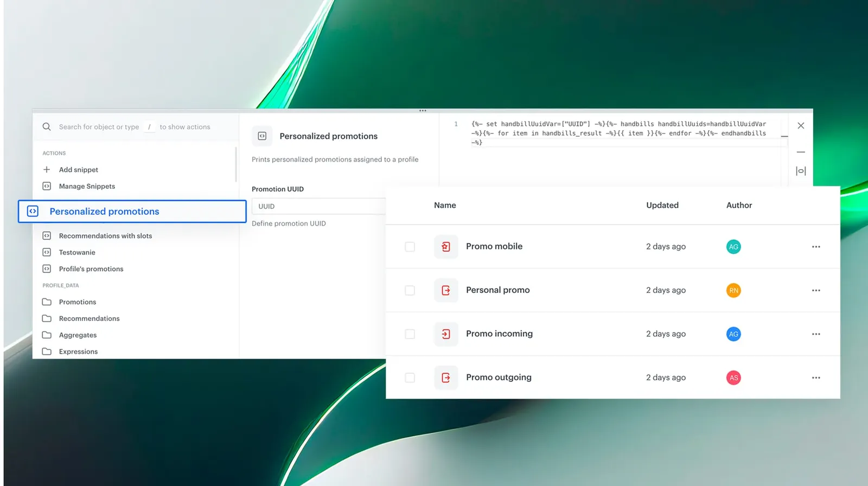The height and width of the screenshot is (486, 868).
Task: Click the Promo incoming row icon
Action: (x=446, y=334)
